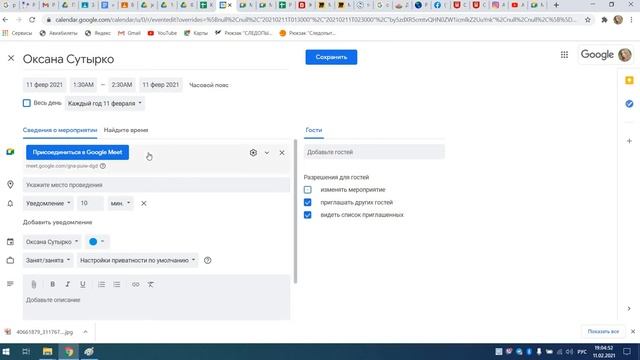Close the event editor with X icon
Image resolution: width=640 pixels, height=360 pixels.
pyautogui.click(x=11, y=58)
